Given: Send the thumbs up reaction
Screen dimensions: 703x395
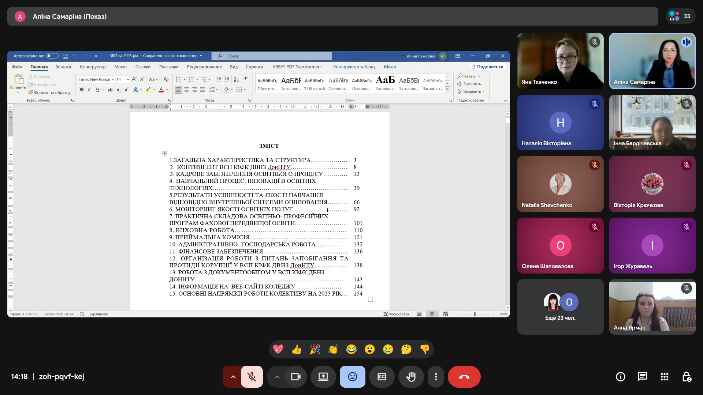Looking at the screenshot, I should pos(296,349).
